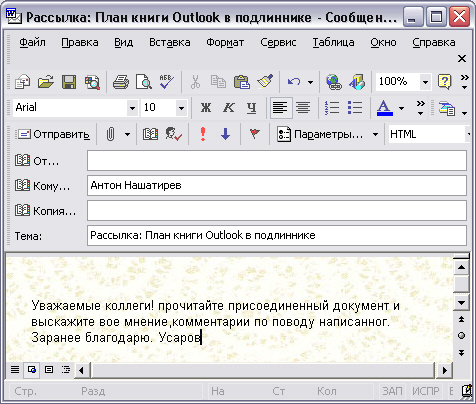The image size is (476, 404).
Task: Click into the Копия recipients field
Action: (277, 210)
